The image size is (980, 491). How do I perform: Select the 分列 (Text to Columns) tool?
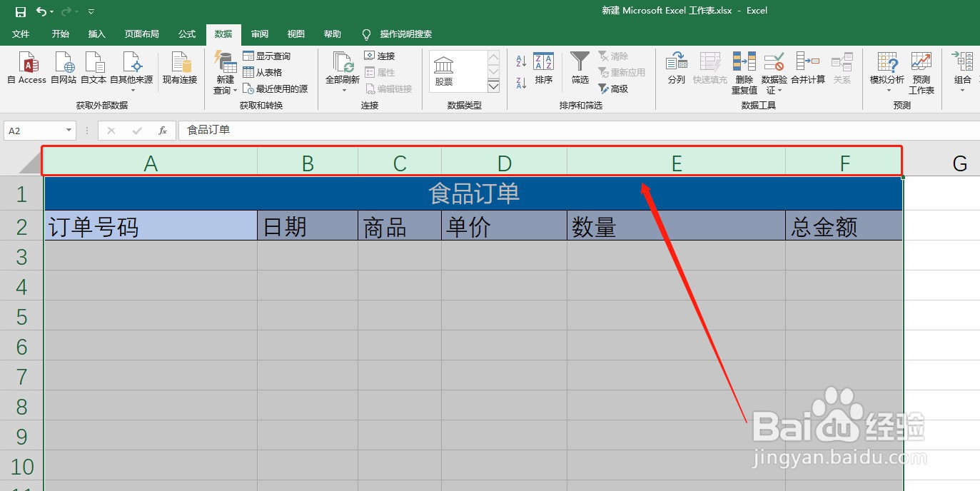click(x=675, y=69)
